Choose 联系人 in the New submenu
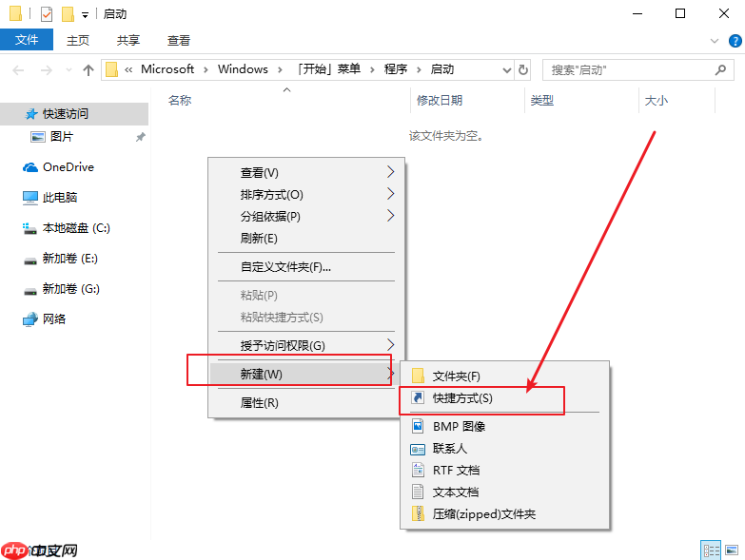This screenshot has height=560, width=745. coord(504,448)
